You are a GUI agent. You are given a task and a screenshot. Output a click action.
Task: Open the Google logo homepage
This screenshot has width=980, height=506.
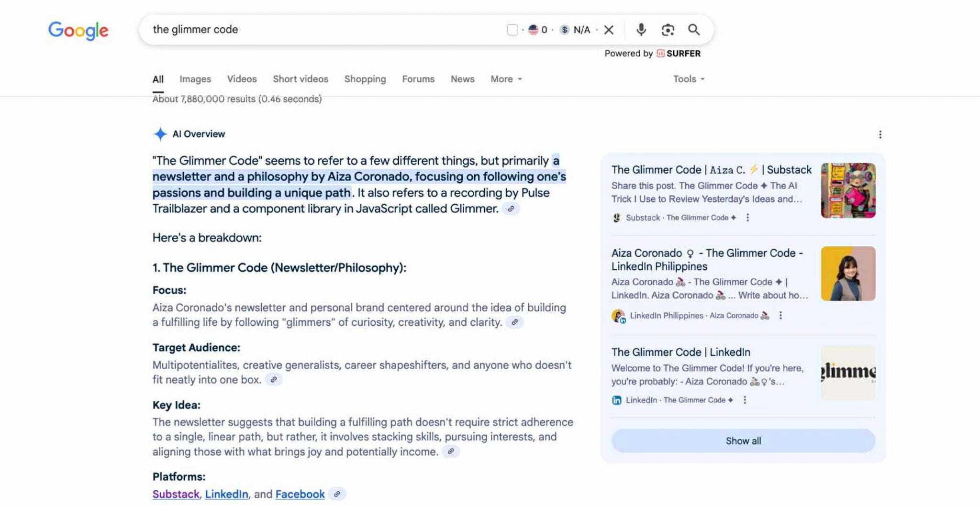click(78, 30)
